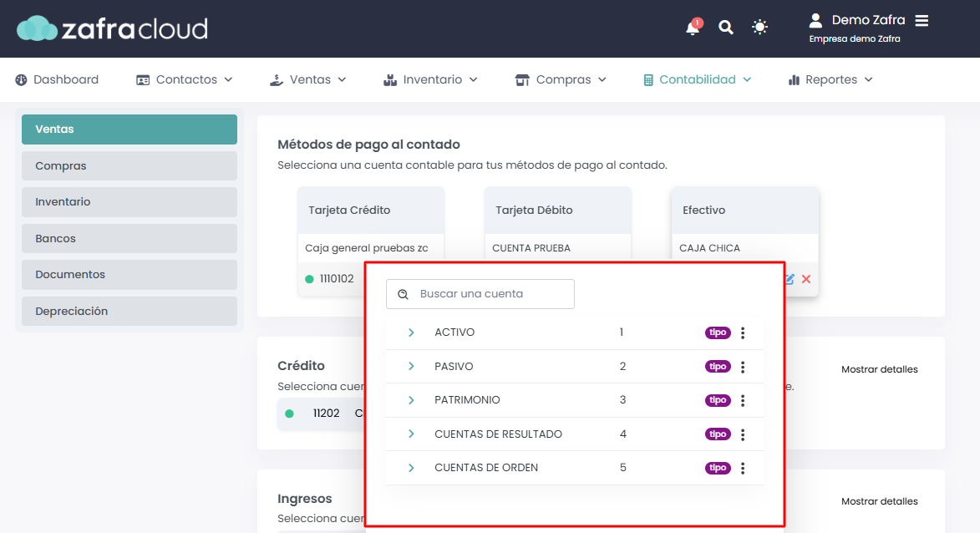Click the edit icon on Efectivo card
The image size is (980, 533).
coord(789,279)
